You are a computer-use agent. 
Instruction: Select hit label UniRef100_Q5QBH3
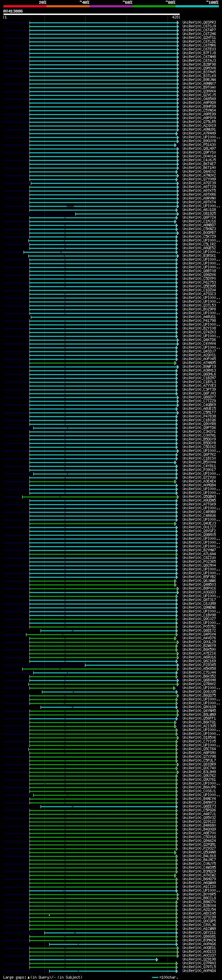pyautogui.click(x=199, y=497)
